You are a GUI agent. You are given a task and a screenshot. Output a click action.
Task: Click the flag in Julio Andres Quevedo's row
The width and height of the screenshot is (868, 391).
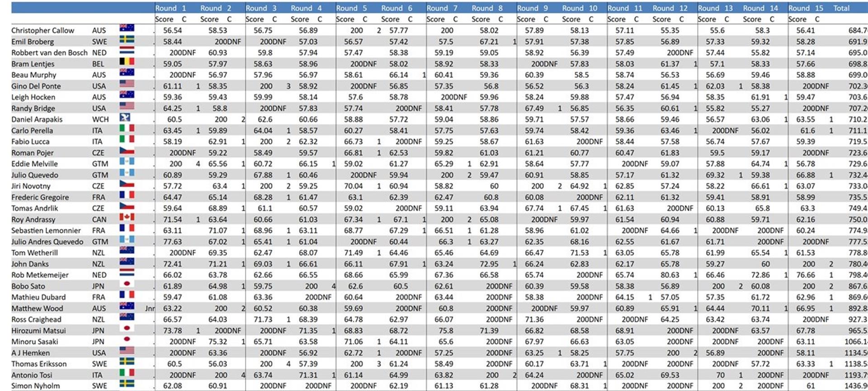pos(127,239)
